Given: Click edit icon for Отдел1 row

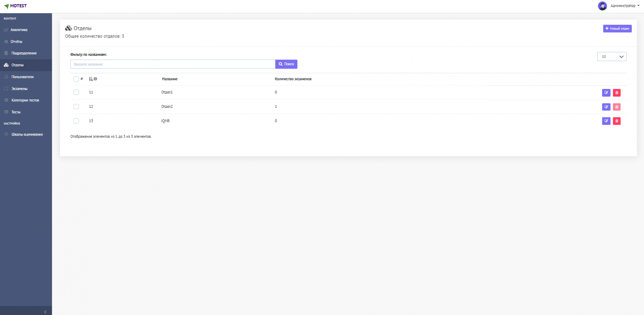Looking at the screenshot, I should 606,93.
